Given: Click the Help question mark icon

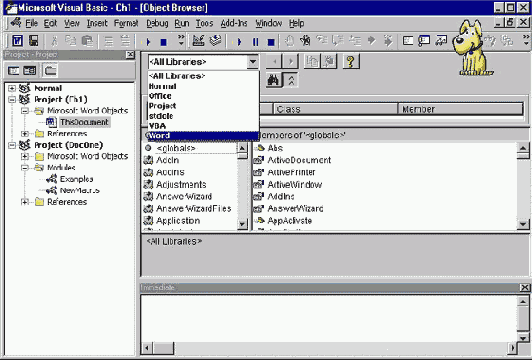Looking at the screenshot, I should click(351, 61).
